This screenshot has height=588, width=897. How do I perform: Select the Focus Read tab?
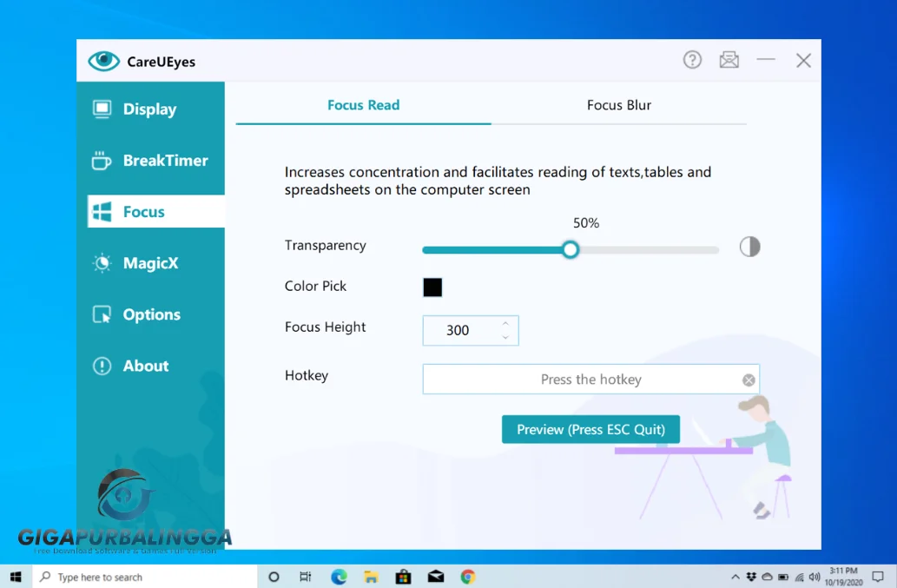363,105
